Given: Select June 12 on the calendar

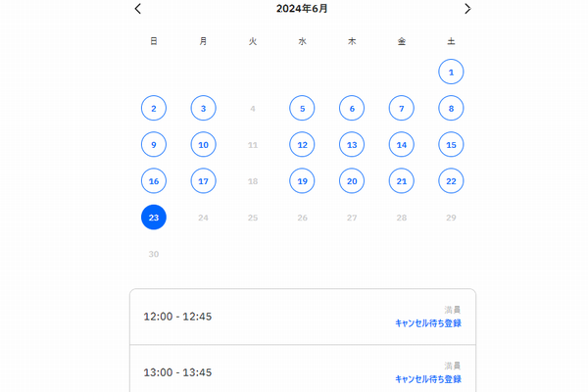Looking at the screenshot, I should click(303, 145).
